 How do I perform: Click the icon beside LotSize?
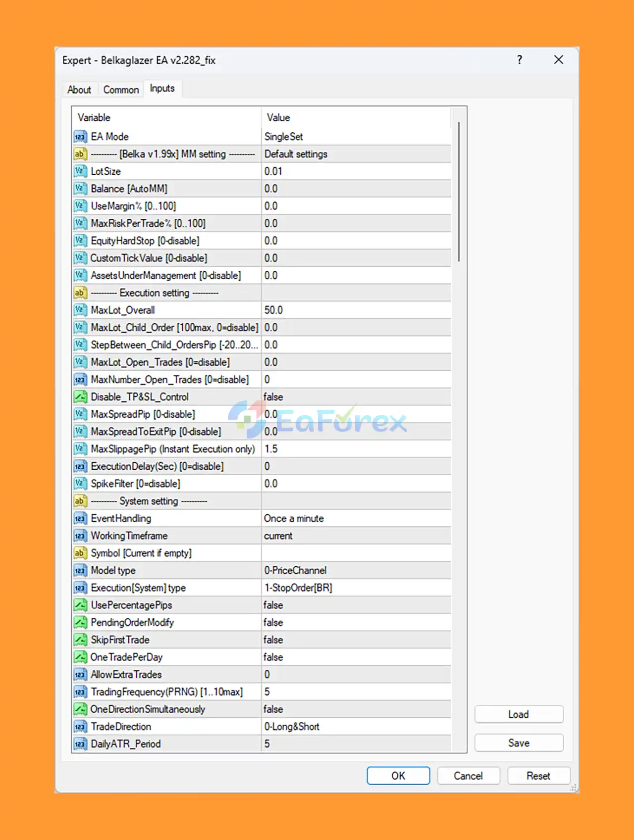pos(80,171)
